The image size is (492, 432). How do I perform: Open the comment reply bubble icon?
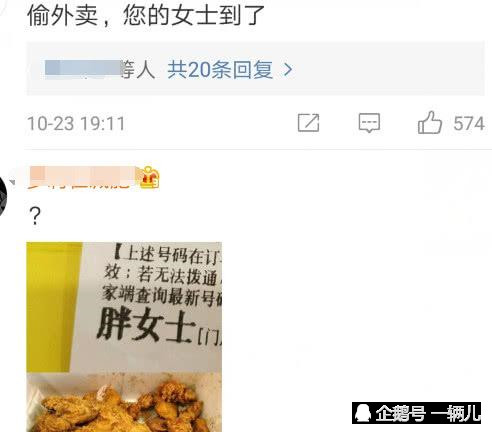(369, 123)
